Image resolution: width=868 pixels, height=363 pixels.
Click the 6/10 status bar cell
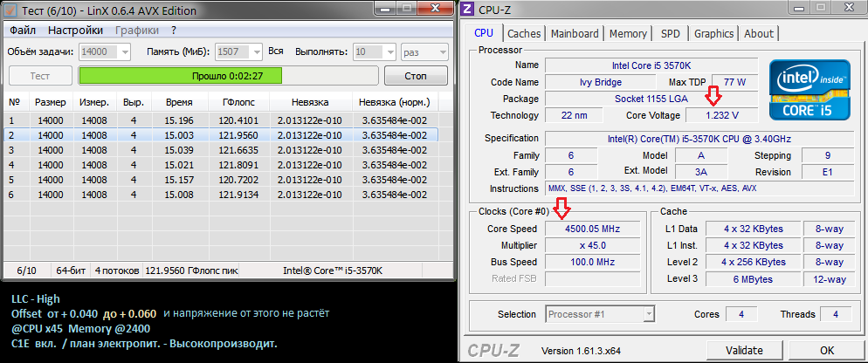tap(27, 271)
